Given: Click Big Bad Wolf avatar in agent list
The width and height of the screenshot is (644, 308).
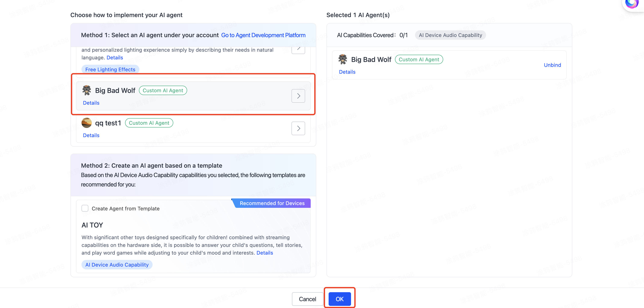Looking at the screenshot, I should click(x=86, y=90).
